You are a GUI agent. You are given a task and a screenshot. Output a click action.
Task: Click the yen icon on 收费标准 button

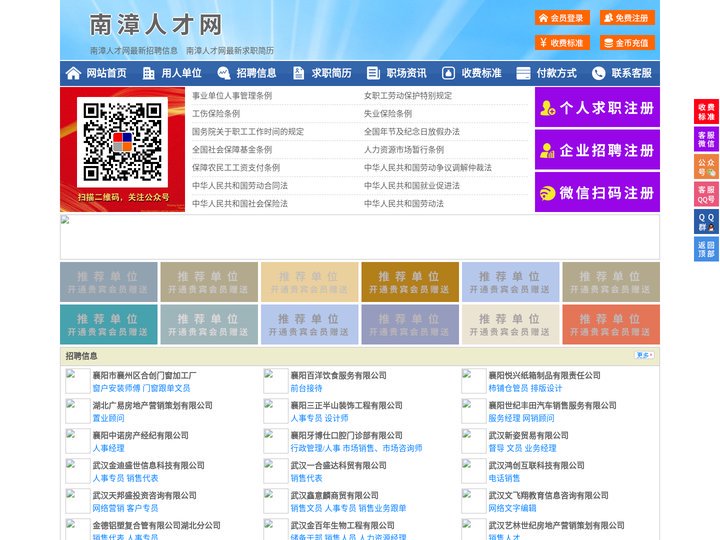click(x=544, y=43)
